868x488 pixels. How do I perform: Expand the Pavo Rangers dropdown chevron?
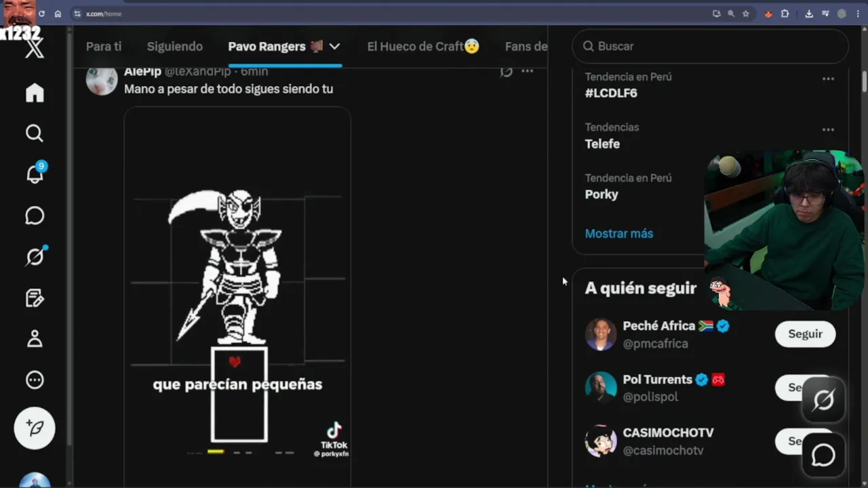(334, 46)
